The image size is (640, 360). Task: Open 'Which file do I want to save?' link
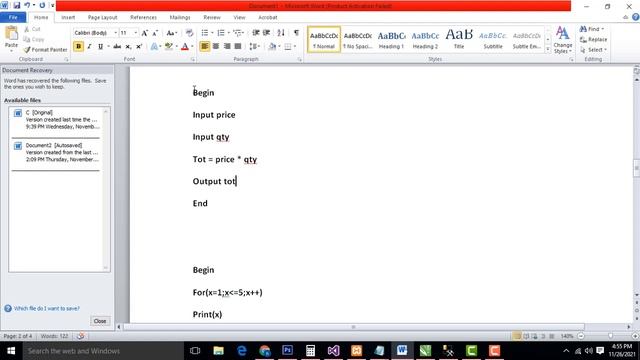47,308
